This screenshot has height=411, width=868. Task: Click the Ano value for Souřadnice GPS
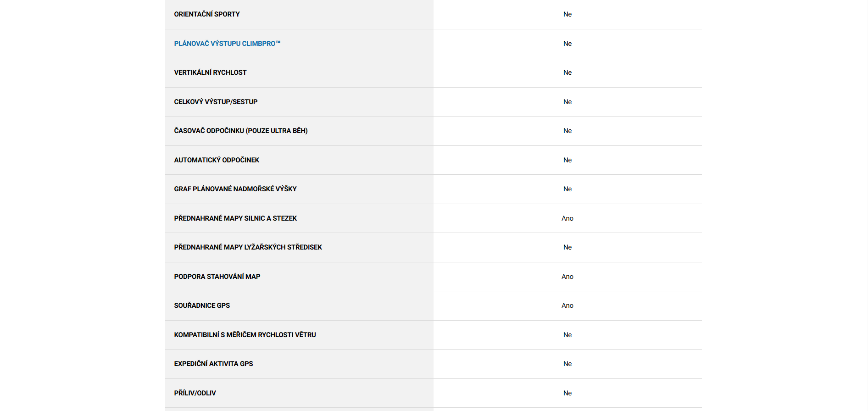(x=568, y=305)
